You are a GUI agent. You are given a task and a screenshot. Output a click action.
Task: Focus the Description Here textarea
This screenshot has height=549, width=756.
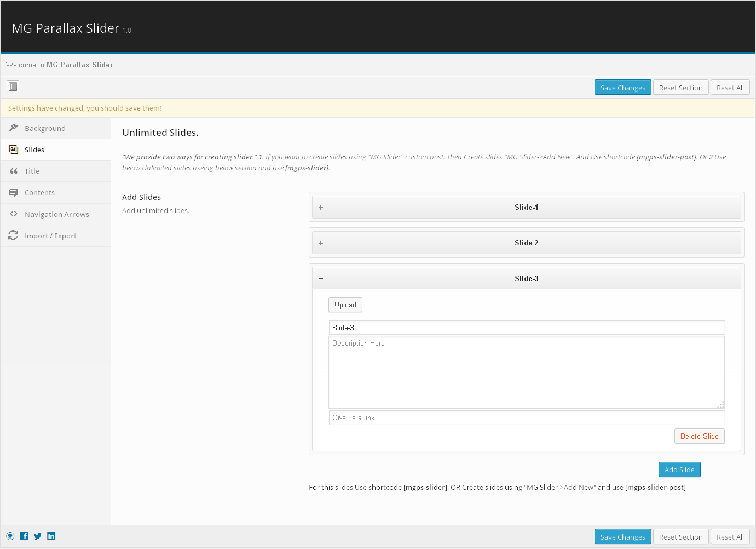[526, 373]
